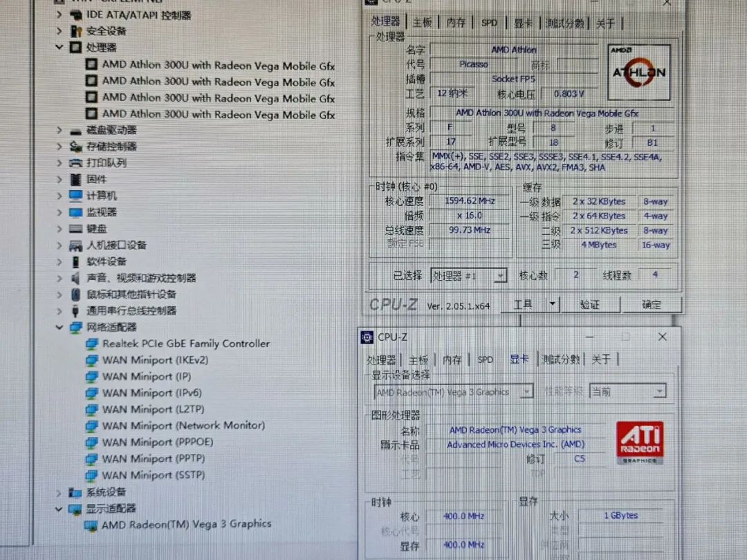Click the computer category icon

click(76, 196)
